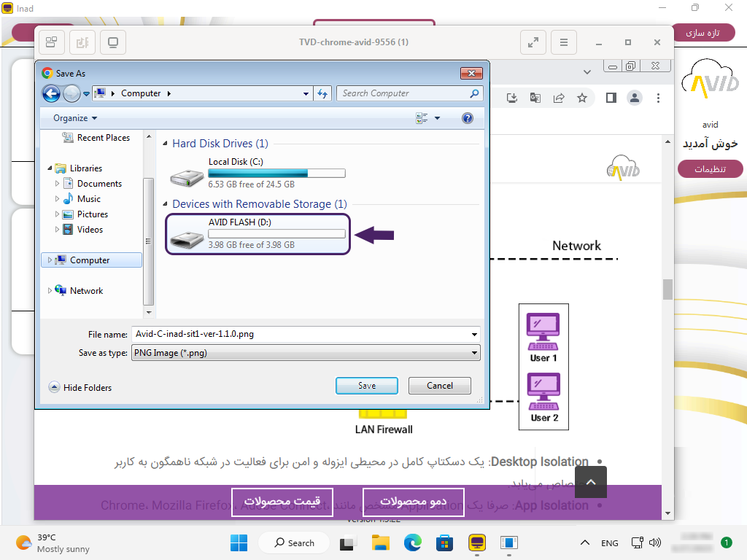This screenshot has width=747, height=560.
Task: Click the Chrome share page icon
Action: point(559,98)
